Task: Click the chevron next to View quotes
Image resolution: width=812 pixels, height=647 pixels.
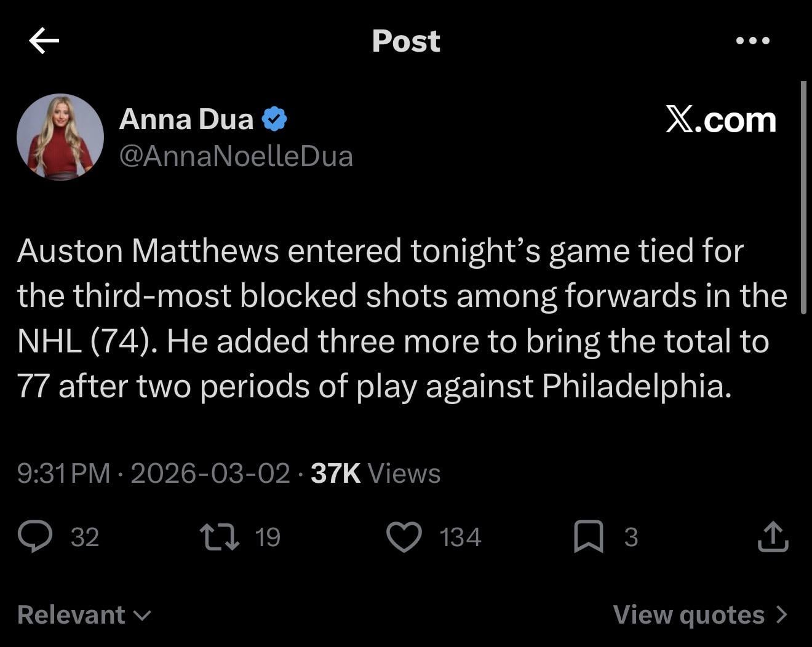Action: click(x=782, y=614)
